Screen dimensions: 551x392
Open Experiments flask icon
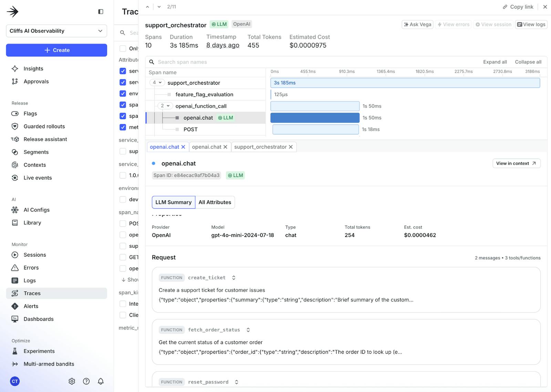pos(15,351)
